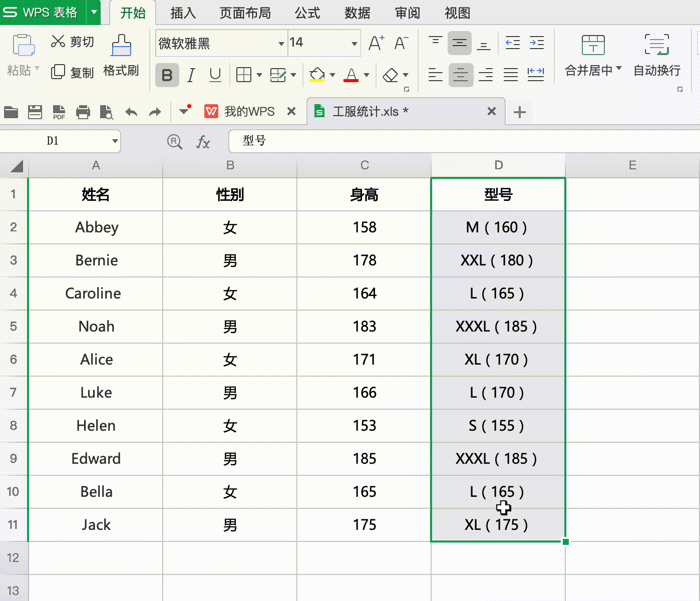
Task: Click the Copy (复制) icon
Action: pyautogui.click(x=58, y=72)
